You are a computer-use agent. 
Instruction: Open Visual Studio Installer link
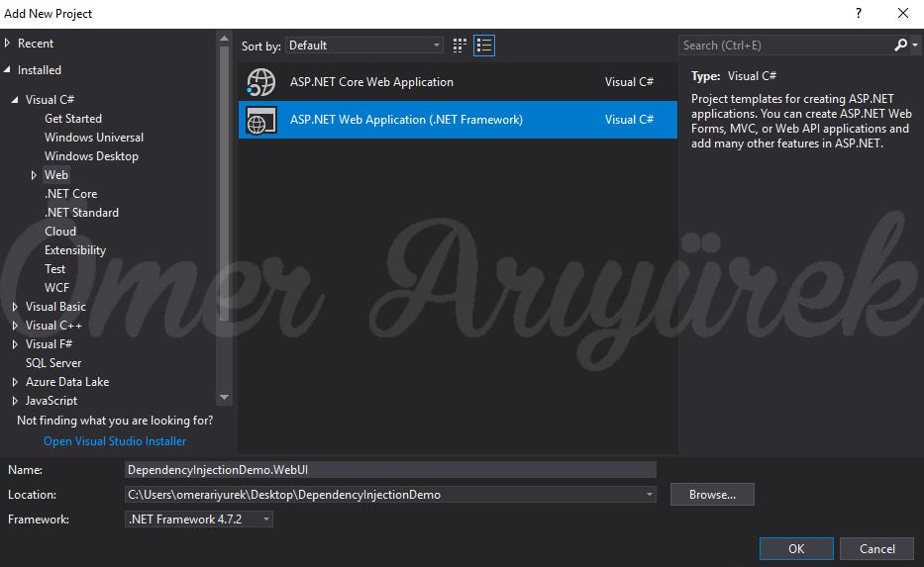[115, 441]
